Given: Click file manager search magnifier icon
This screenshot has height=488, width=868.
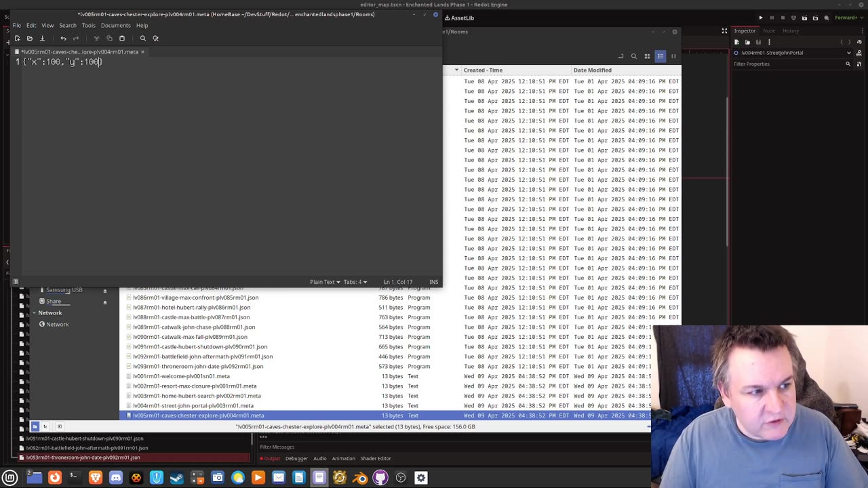Looking at the screenshot, I should tap(634, 56).
